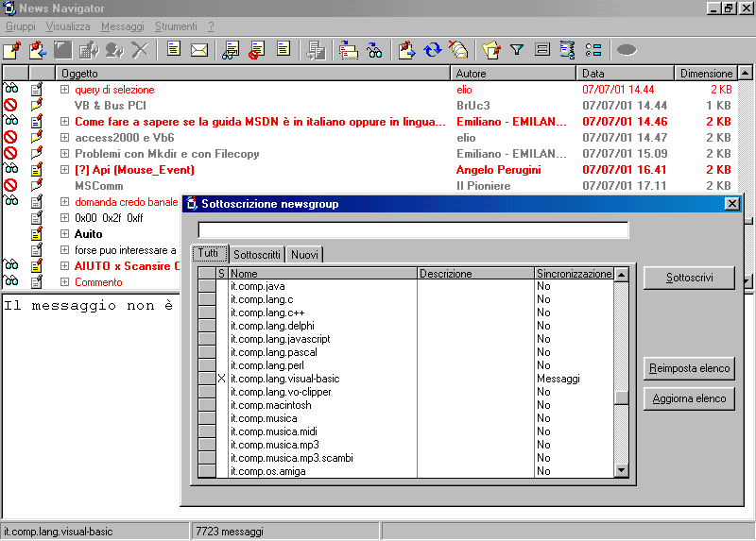Toggle the S column box for it.comp.musica.midi

click(x=222, y=431)
